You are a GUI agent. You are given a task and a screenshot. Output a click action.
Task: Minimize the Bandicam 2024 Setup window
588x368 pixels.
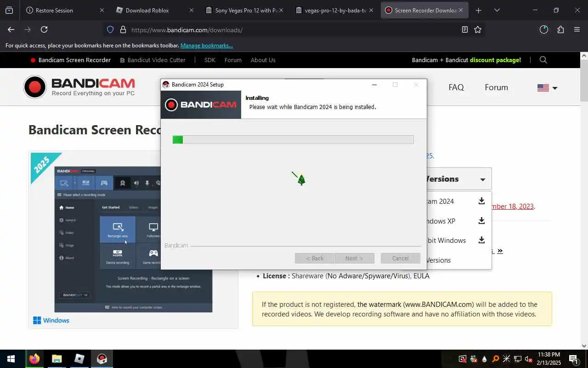374,85
